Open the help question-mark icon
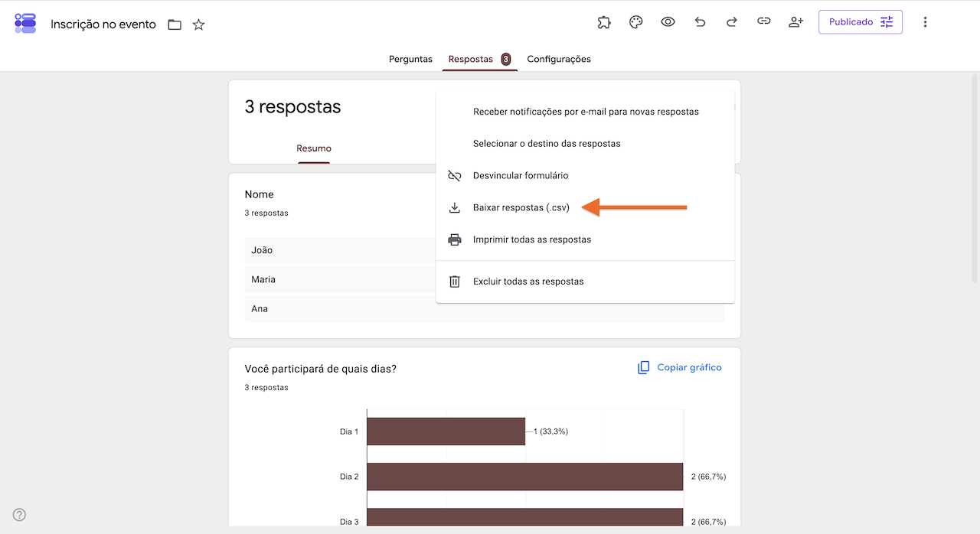Screen dimensions: 980x534 pyautogui.click(x=20, y=514)
